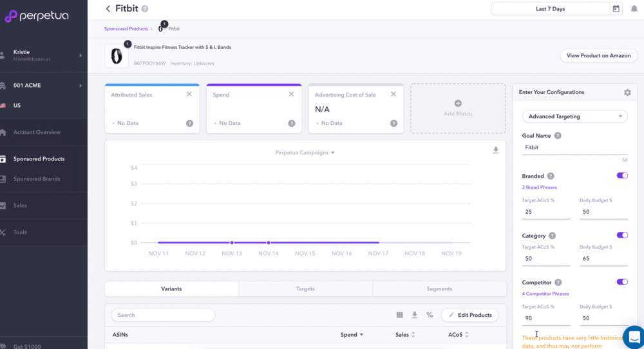
Task: Toggle the Category targeting switch
Action: [622, 235]
